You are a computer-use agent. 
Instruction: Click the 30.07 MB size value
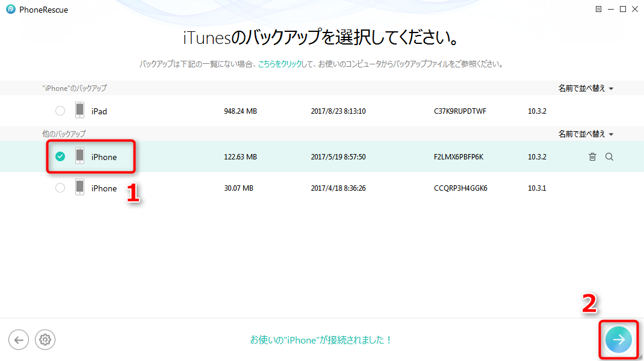point(238,188)
